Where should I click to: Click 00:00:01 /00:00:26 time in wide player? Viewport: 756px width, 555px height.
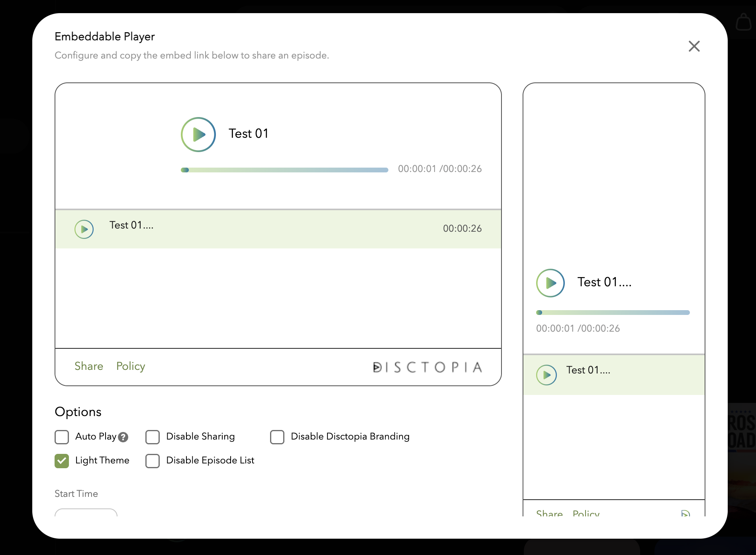click(440, 169)
